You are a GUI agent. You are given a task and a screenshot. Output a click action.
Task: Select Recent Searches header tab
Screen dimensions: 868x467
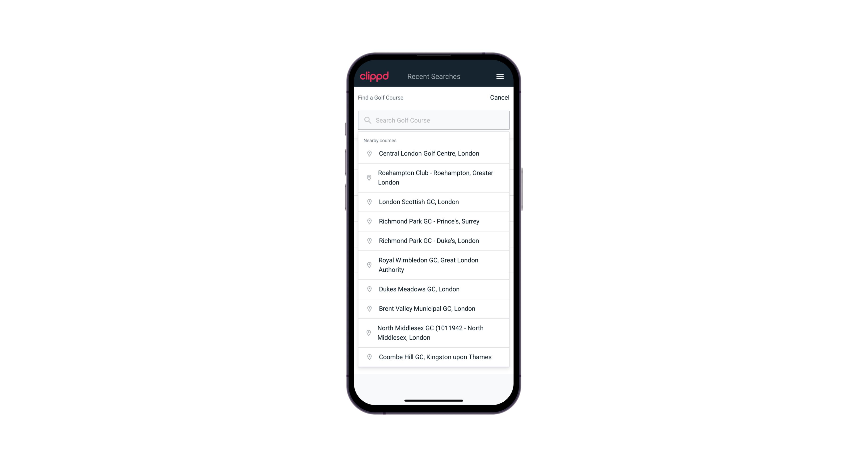point(434,76)
